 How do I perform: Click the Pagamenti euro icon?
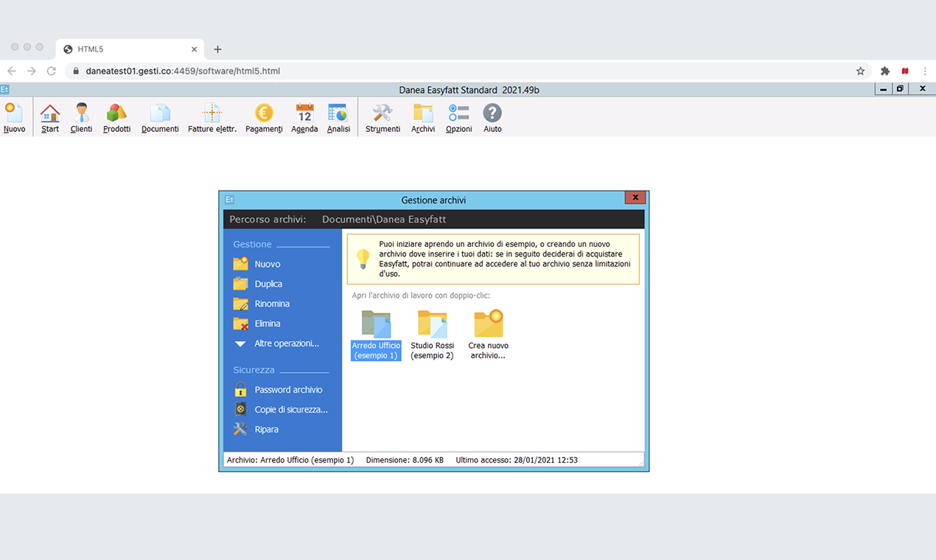coord(263,116)
